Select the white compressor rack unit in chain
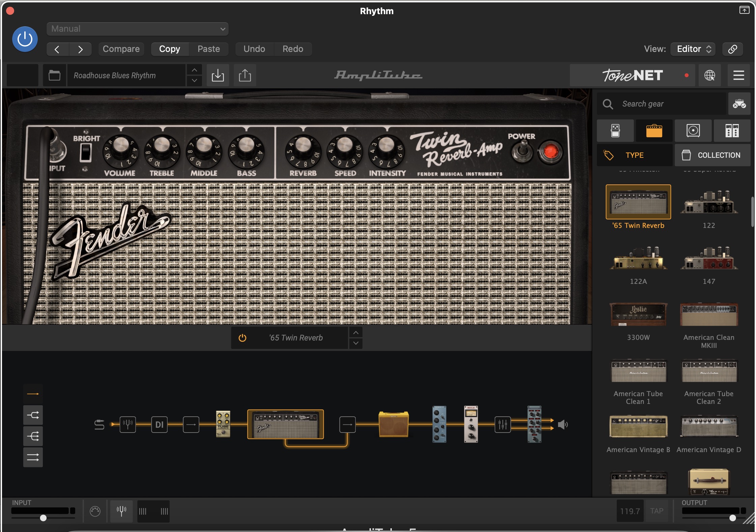Image resolution: width=756 pixels, height=532 pixels. coord(471,424)
